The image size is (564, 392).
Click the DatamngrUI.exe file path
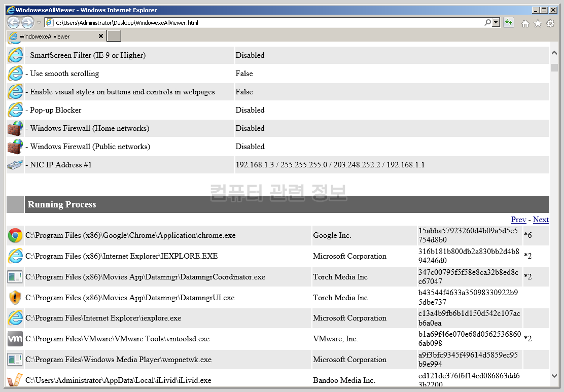pos(130,298)
